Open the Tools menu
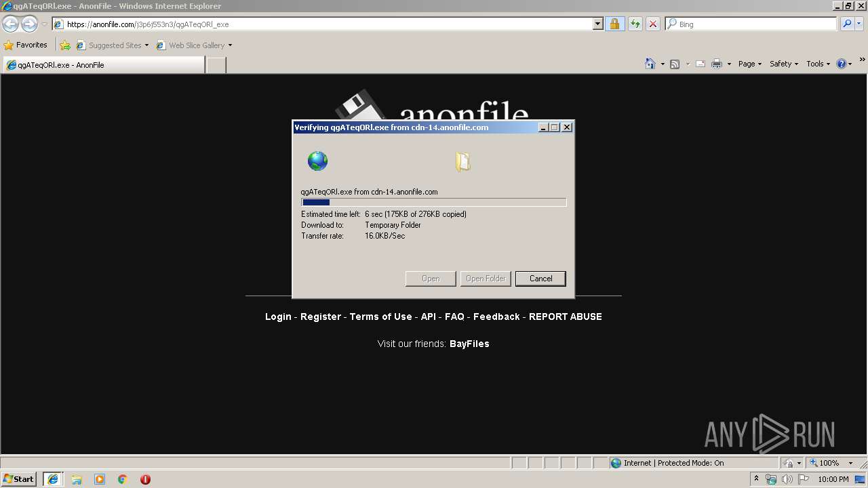The width and height of the screenshot is (868, 488). pyautogui.click(x=818, y=64)
